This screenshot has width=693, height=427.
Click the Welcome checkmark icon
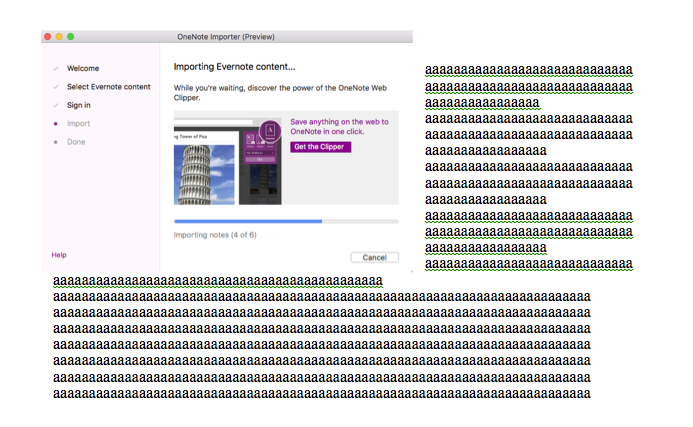56,69
